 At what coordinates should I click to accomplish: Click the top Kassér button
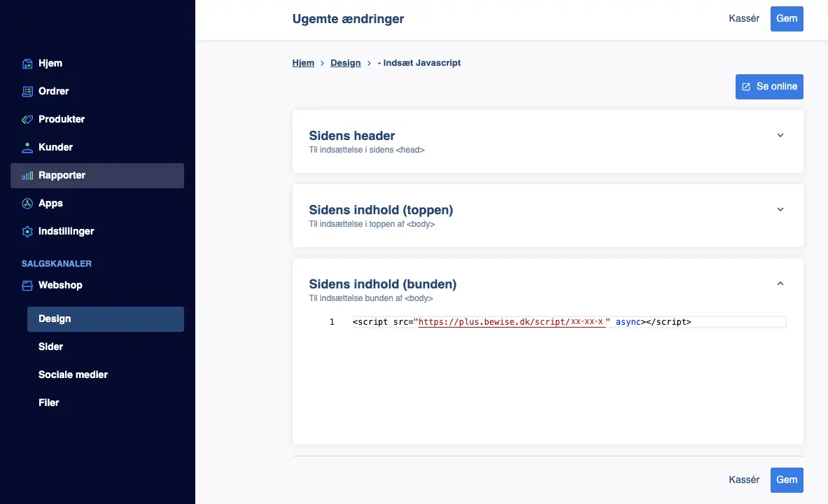(x=744, y=18)
